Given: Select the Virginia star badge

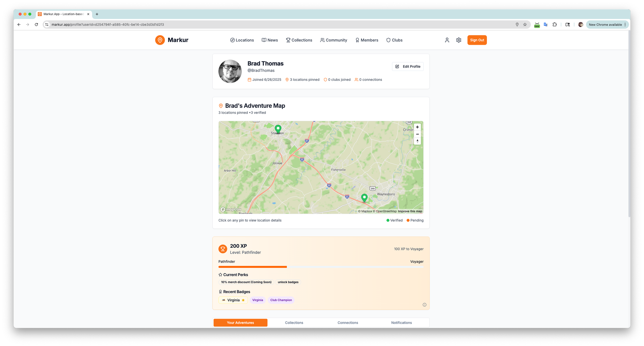Looking at the screenshot, I should click(233, 300).
